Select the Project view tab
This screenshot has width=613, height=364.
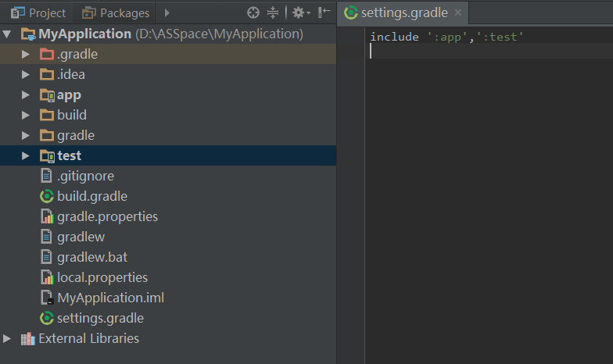39,12
